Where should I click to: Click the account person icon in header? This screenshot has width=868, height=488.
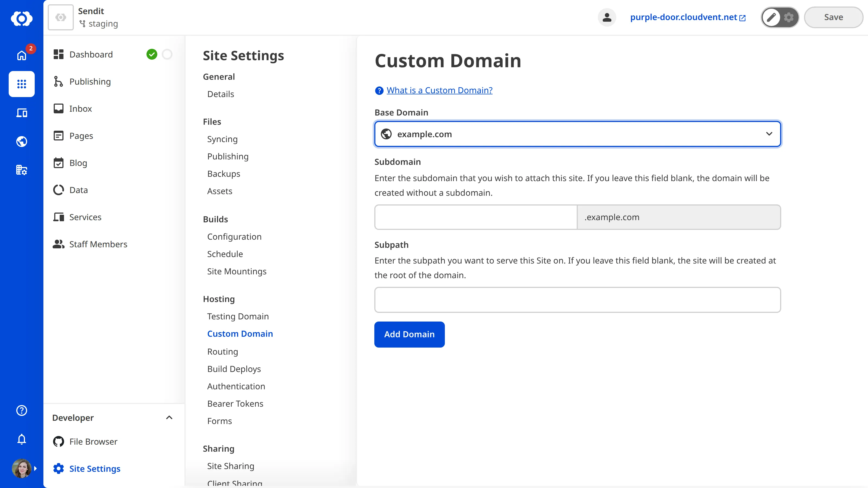pos(607,17)
